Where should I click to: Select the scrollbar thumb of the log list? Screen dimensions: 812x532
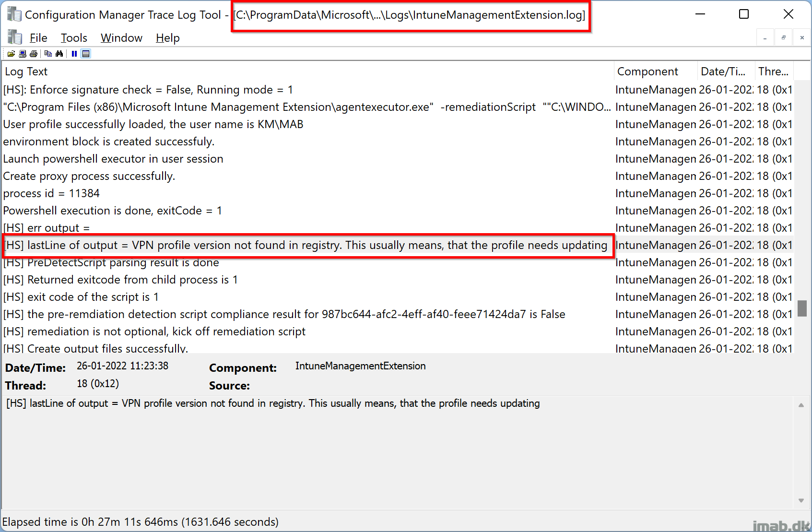802,308
